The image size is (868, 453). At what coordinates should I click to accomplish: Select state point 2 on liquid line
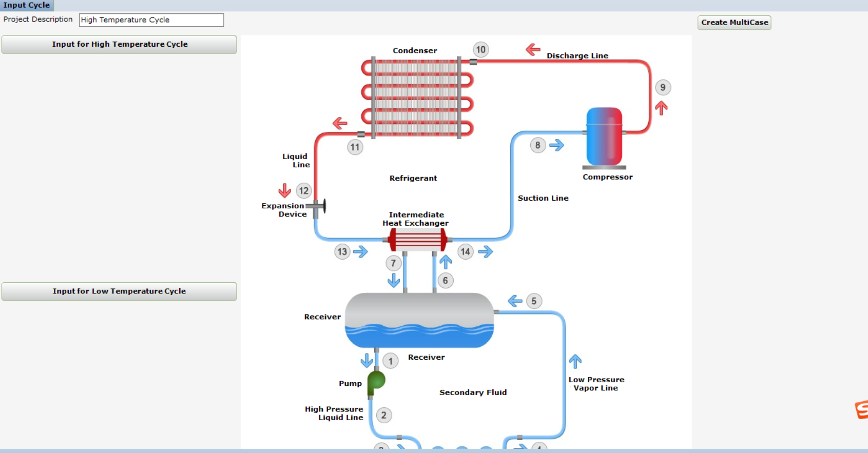click(383, 415)
